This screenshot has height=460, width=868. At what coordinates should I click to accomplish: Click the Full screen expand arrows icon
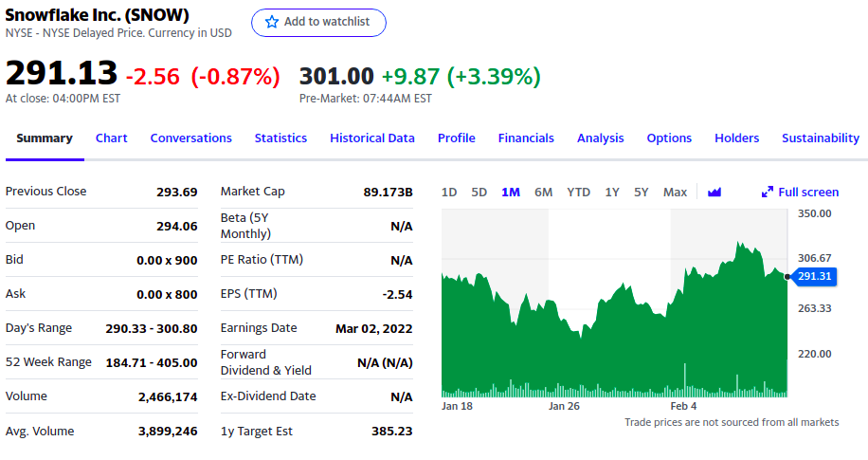tap(768, 193)
